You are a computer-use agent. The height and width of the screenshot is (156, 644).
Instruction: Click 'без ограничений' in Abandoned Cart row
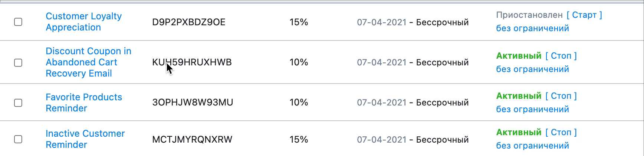[532, 69]
